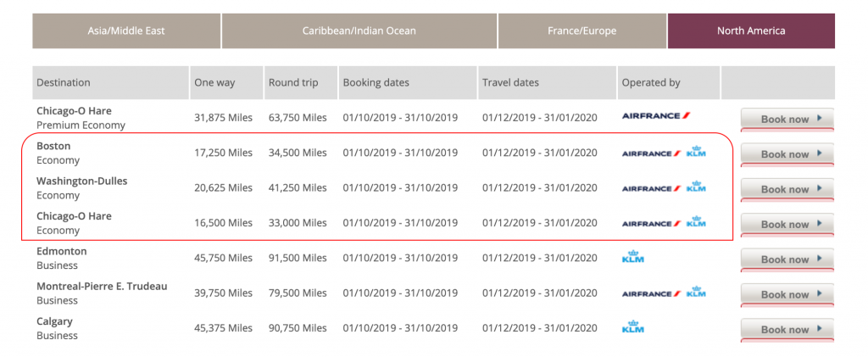
Task: Click the KLM logo in the Boston row
Action: 696,152
